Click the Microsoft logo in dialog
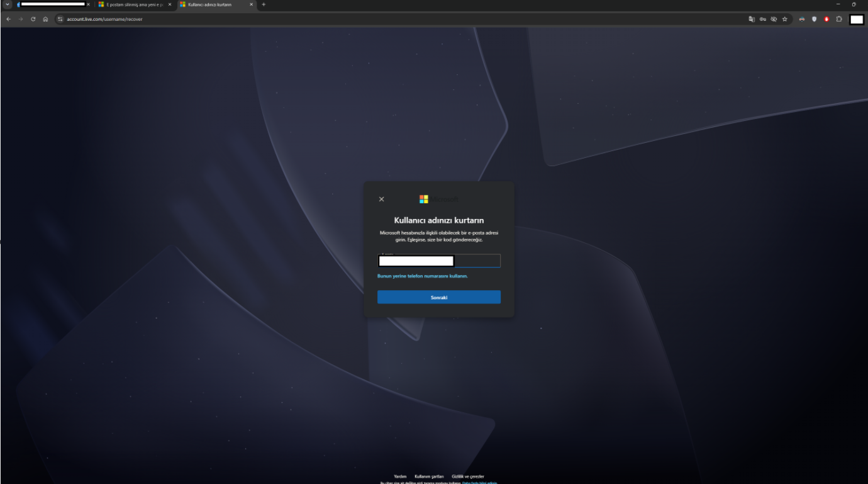The width and height of the screenshot is (868, 484). pos(439,199)
